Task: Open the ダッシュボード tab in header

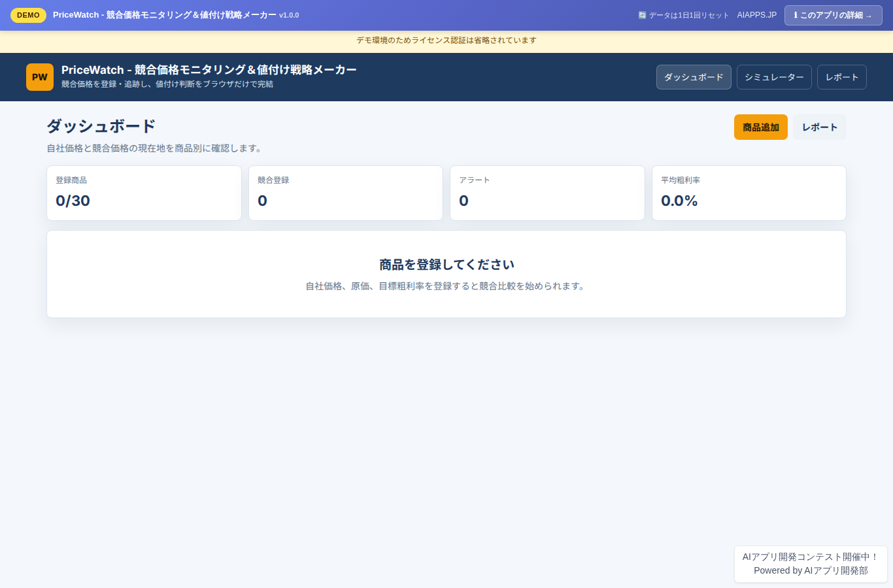Action: coord(694,77)
